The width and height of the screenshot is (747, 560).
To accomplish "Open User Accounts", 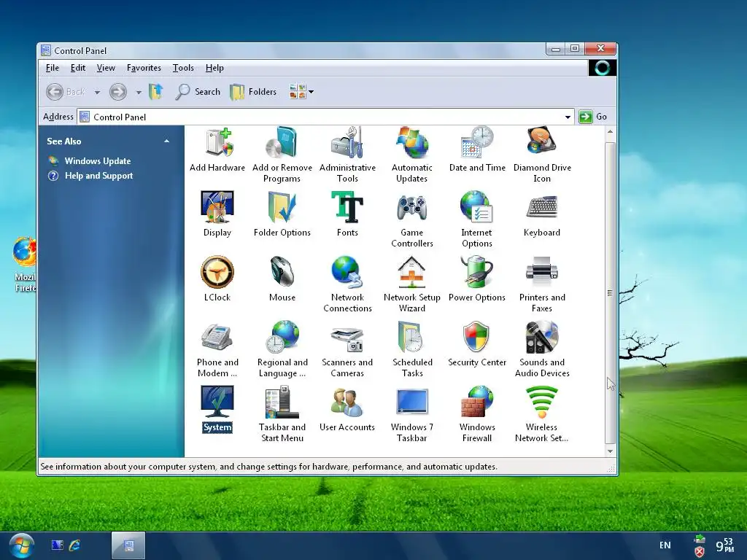I will click(347, 408).
